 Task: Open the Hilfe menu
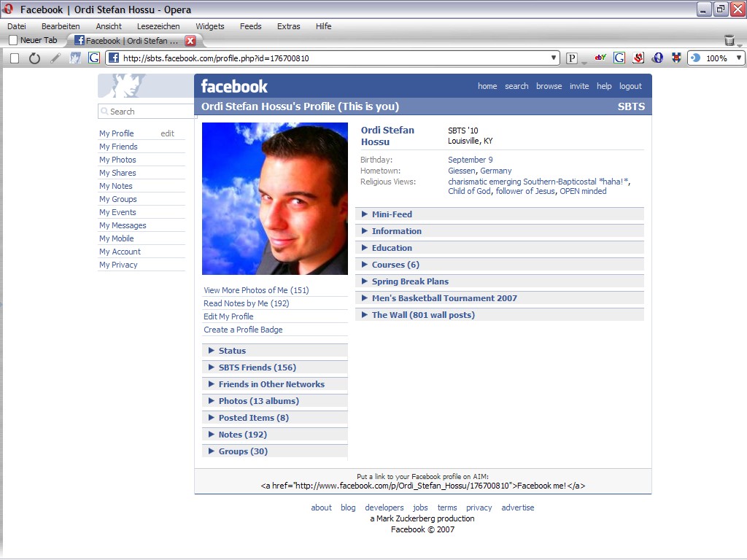click(x=323, y=26)
